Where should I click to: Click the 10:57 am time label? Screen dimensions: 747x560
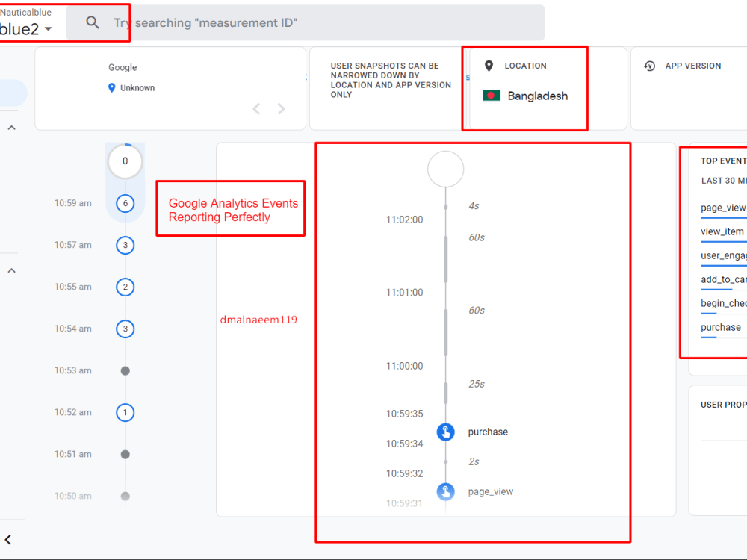click(x=73, y=245)
